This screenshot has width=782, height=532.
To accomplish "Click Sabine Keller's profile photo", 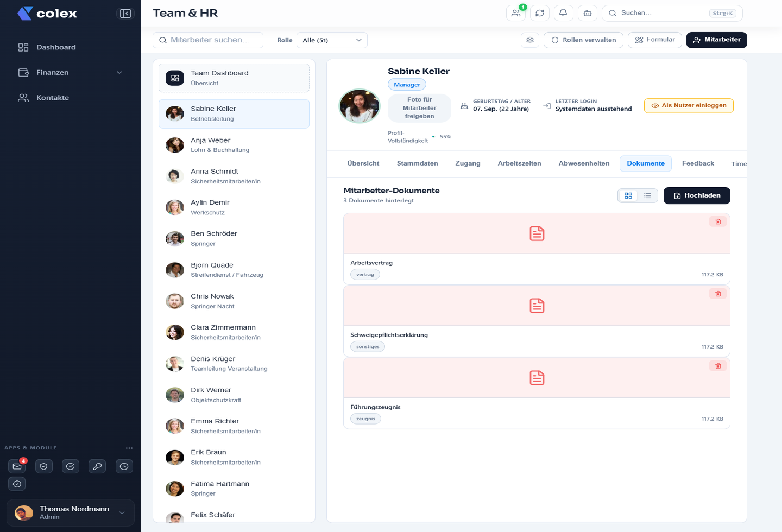I will [359, 106].
